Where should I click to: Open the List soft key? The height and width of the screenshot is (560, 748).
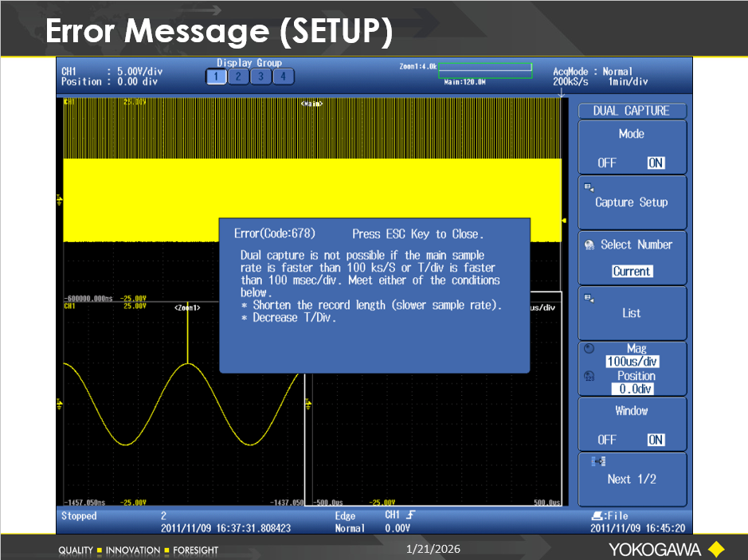(x=632, y=313)
